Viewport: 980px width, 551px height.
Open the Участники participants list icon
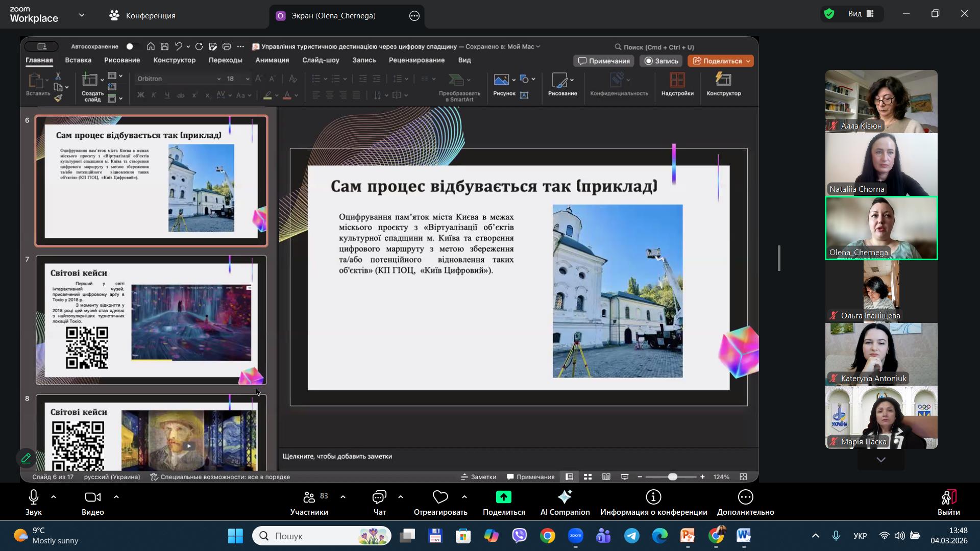pyautogui.click(x=309, y=497)
